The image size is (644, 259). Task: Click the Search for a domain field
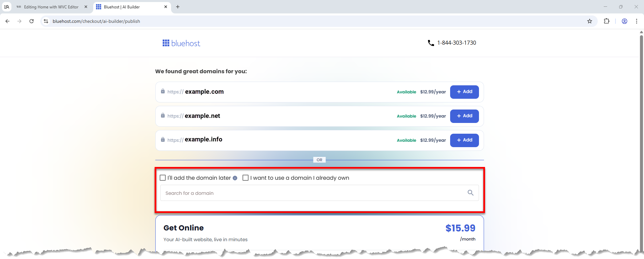[x=319, y=193]
